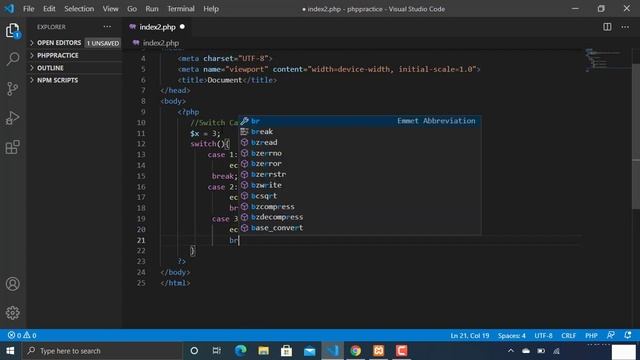640x360 pixels.
Task: Open the Go menu
Action: point(131,9)
